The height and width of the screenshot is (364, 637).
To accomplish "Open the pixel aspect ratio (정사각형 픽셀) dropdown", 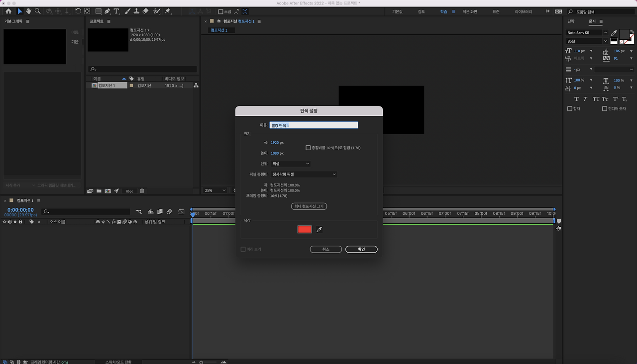I will point(304,175).
